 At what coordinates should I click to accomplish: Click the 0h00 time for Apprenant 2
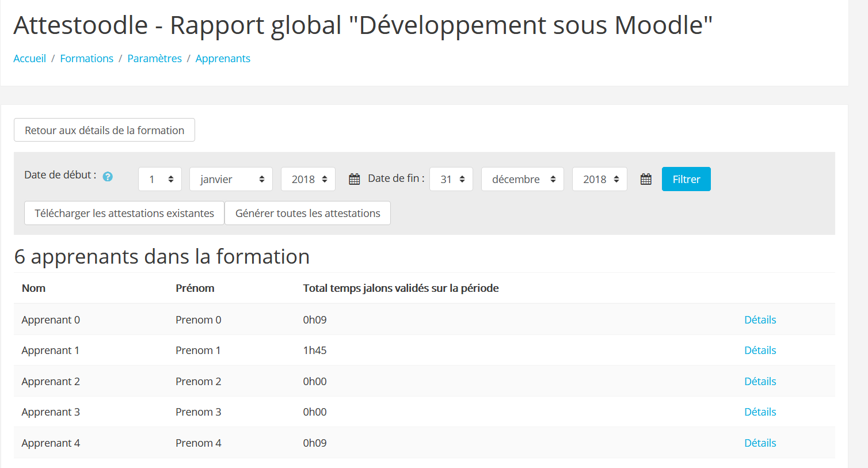point(315,381)
